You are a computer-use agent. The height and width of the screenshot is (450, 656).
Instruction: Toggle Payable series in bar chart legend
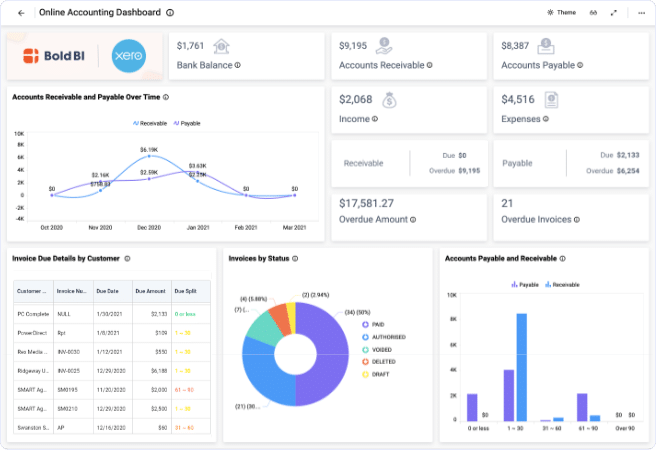pos(525,285)
